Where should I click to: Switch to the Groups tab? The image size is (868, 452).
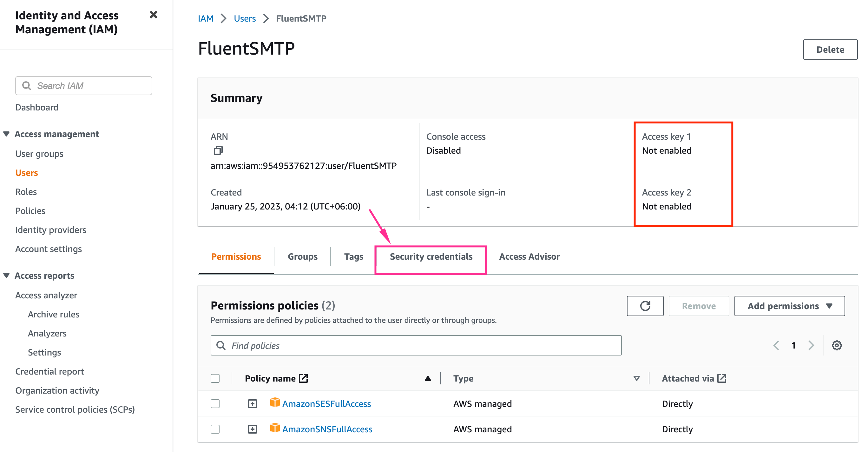pos(302,256)
